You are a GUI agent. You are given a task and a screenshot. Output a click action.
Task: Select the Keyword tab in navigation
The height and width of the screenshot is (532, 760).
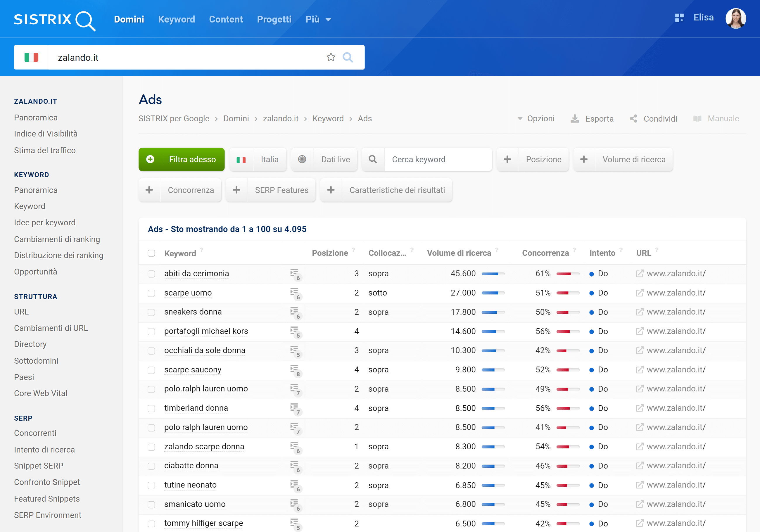pyautogui.click(x=177, y=19)
